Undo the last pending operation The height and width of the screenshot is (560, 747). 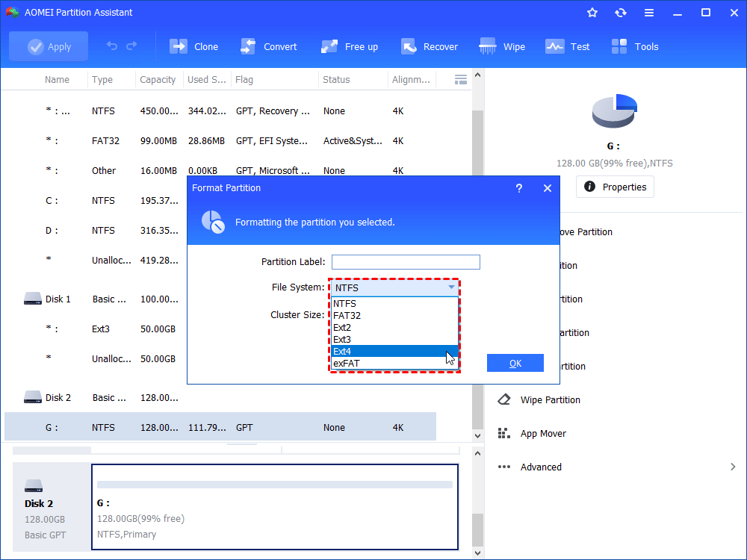[112, 46]
